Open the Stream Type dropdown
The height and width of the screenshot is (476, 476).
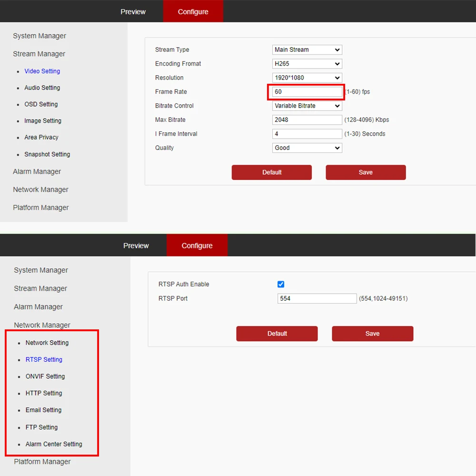(x=307, y=50)
